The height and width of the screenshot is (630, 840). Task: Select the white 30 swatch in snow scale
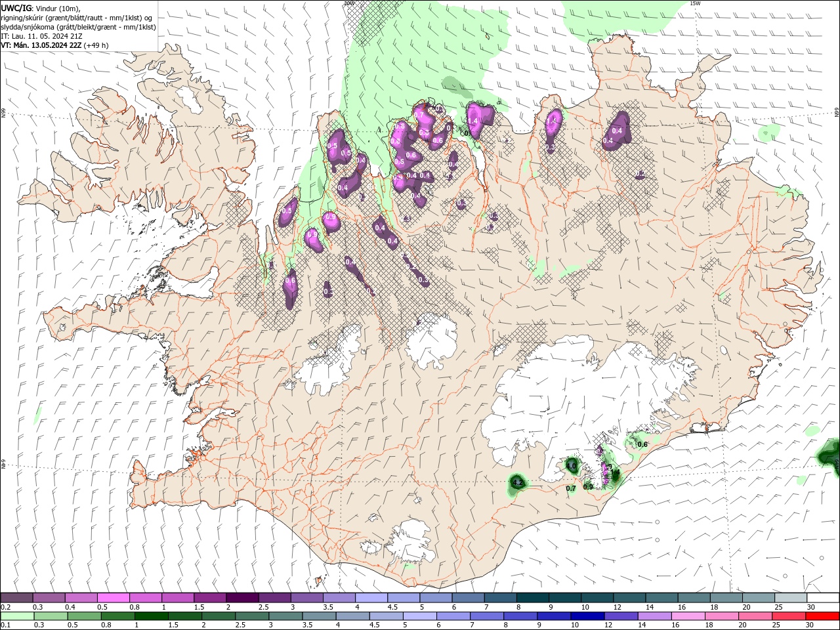click(x=823, y=598)
